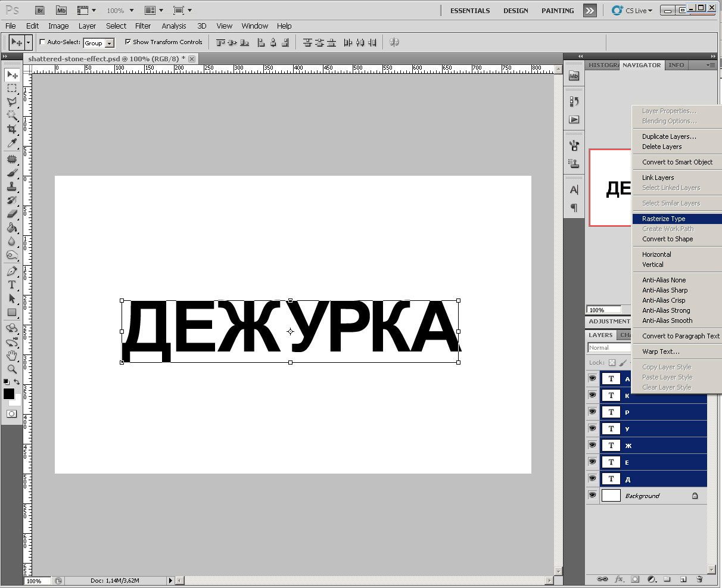Choose the Pen tool
The height and width of the screenshot is (588, 722).
click(x=11, y=271)
